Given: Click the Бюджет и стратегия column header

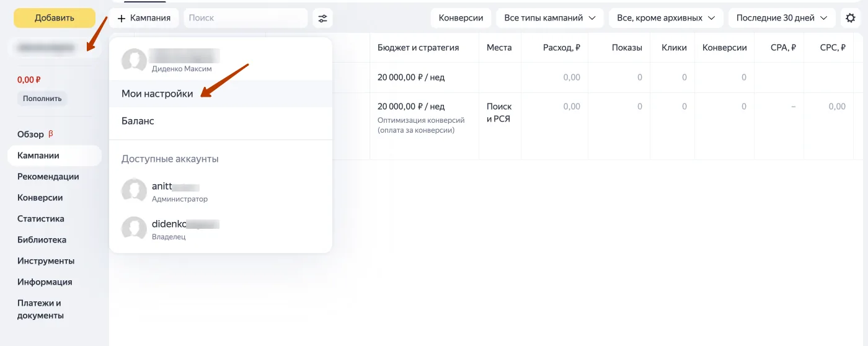Looking at the screenshot, I should (x=418, y=48).
